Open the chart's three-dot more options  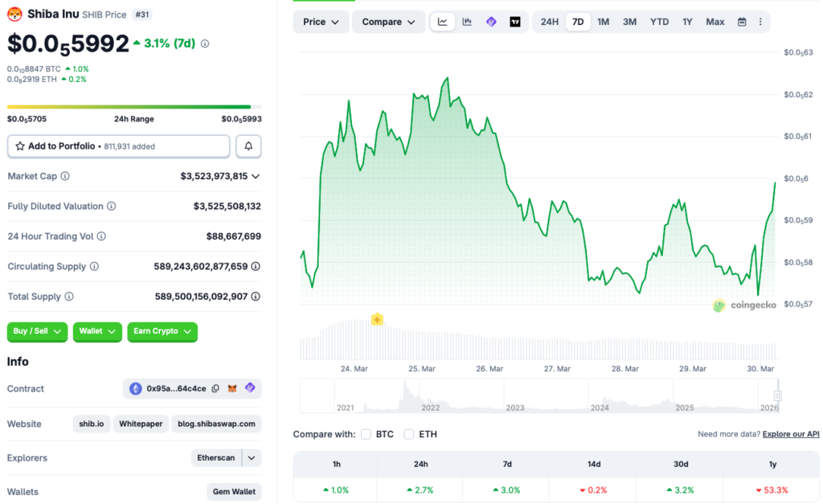(x=760, y=22)
